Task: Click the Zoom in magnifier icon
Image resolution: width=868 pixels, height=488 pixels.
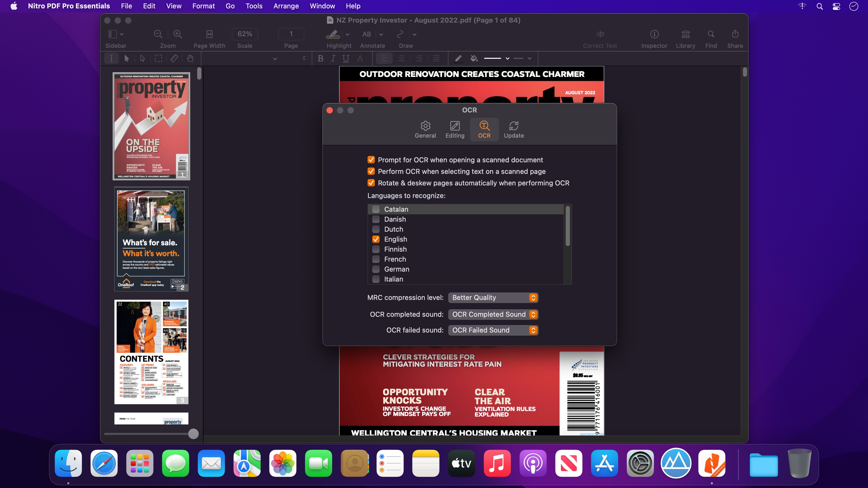Action: (x=178, y=34)
